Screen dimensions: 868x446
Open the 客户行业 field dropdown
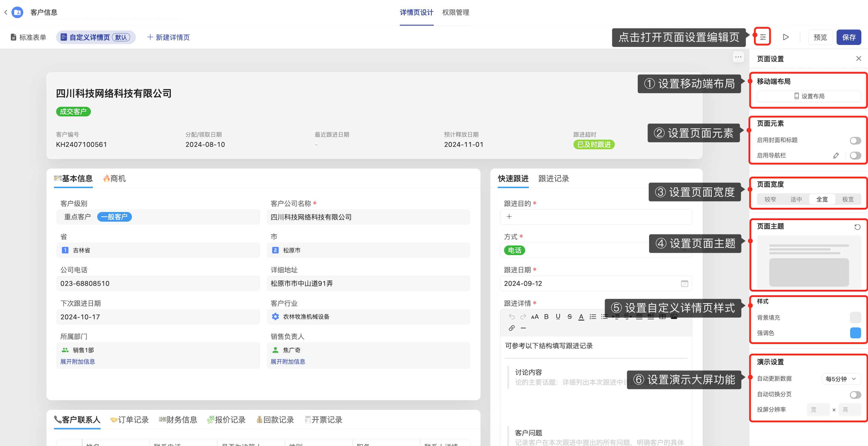pyautogui.click(x=368, y=316)
